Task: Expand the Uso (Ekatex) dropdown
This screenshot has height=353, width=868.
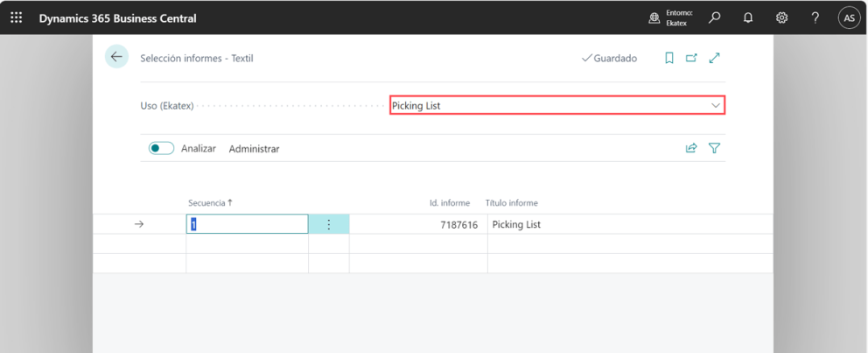Action: [x=716, y=106]
